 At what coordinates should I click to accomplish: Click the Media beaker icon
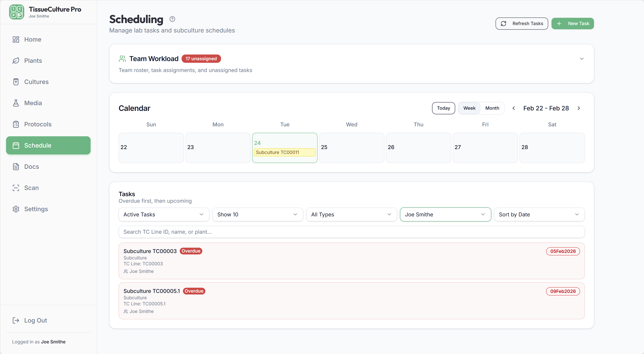pos(16,103)
